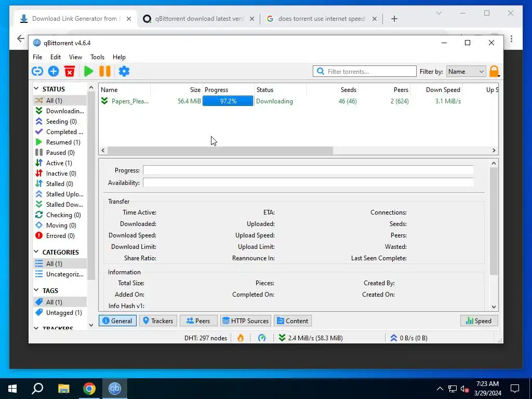Viewport: 532px width, 399px height.
Task: Switch to the HTTP Sources tab
Action: (246, 321)
